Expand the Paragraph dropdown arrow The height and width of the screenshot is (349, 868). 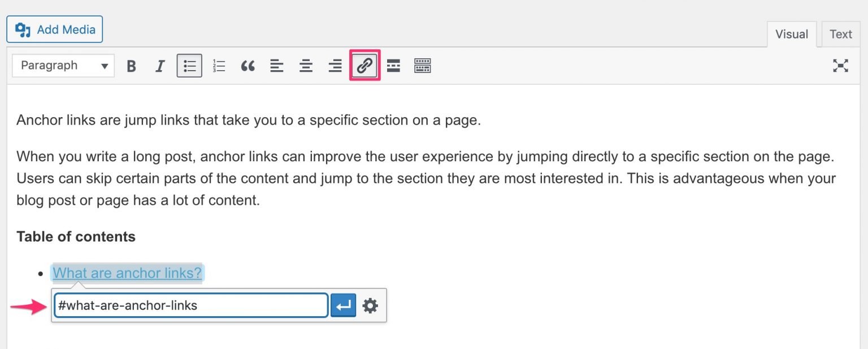[x=103, y=66]
